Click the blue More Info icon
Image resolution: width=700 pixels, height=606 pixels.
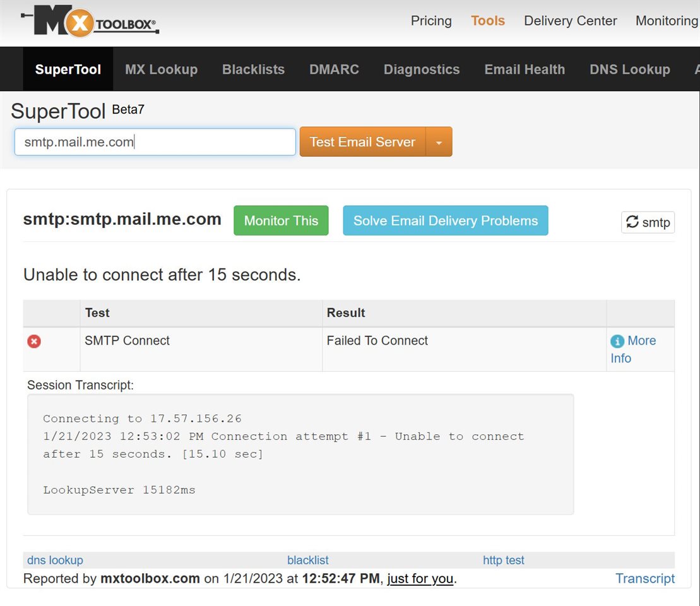tap(617, 342)
